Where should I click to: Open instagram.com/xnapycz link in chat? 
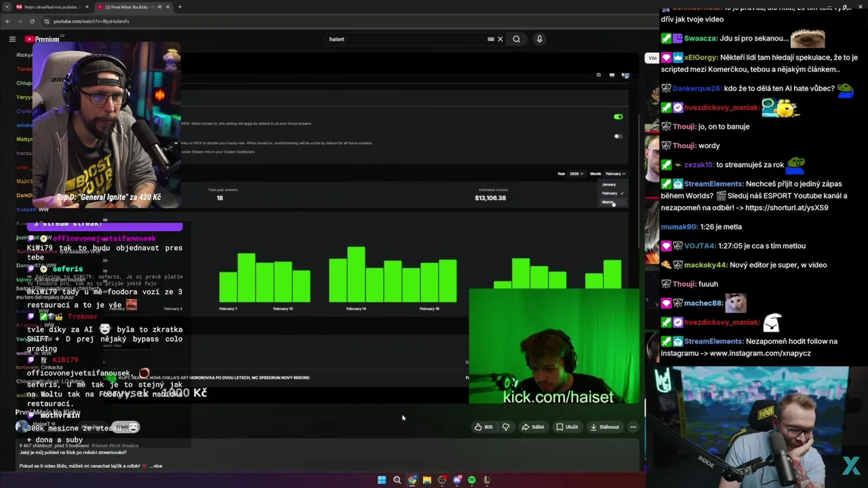coord(760,353)
